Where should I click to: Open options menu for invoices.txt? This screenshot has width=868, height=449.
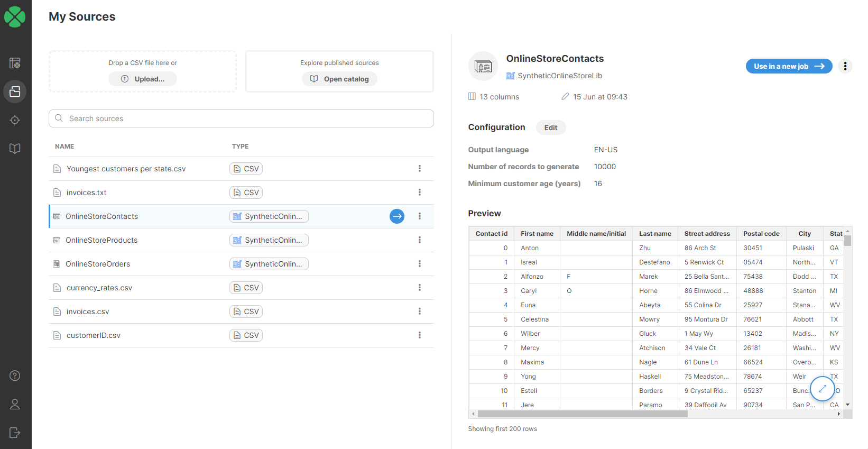[420, 193]
